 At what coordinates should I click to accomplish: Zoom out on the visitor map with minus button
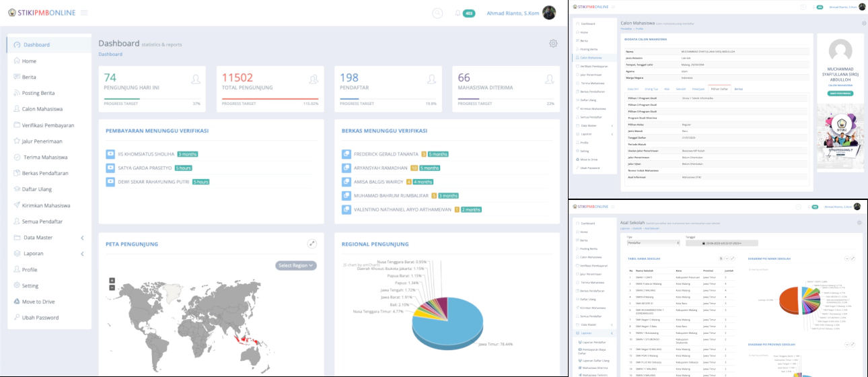point(112,287)
